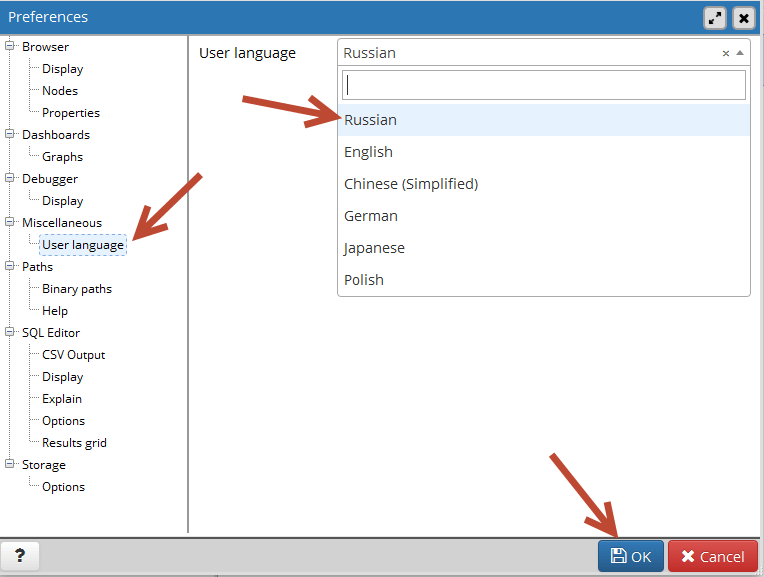Screen dimensions: 764x577
Task: Focus the language search input field
Action: click(544, 85)
